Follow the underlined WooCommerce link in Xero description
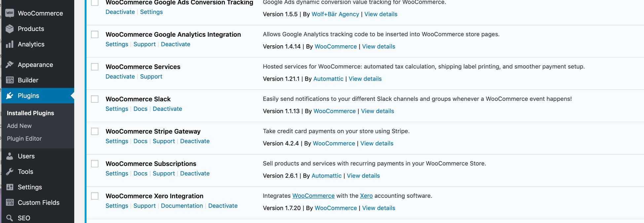 (x=313, y=196)
